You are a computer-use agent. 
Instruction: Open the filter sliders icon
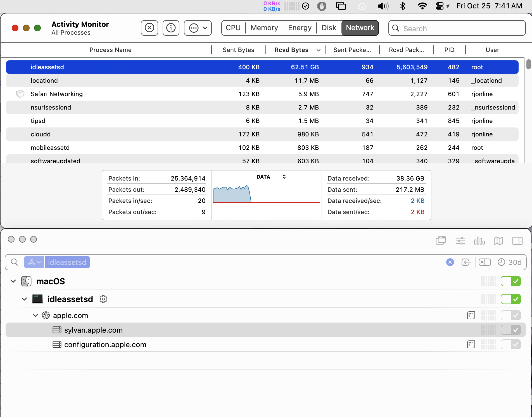460,241
